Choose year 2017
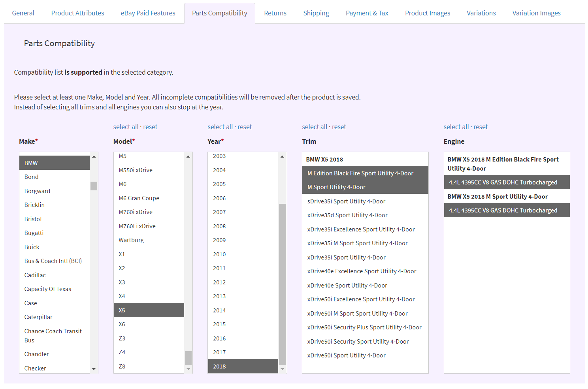588x389 pixels. click(243, 352)
